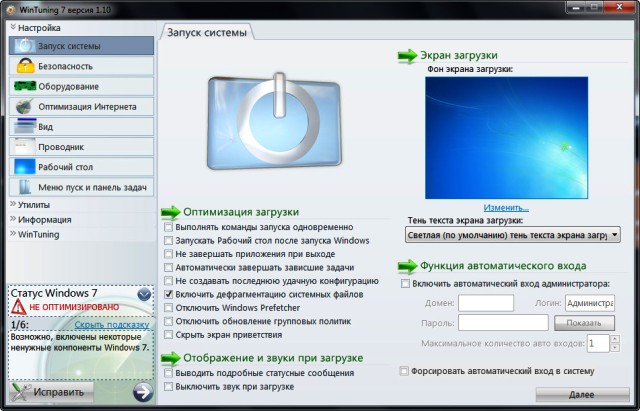Image resolution: width=640 pixels, height=411 pixels.
Task: Check Запускать Рабочий стол после запуска Windows
Action: [169, 240]
